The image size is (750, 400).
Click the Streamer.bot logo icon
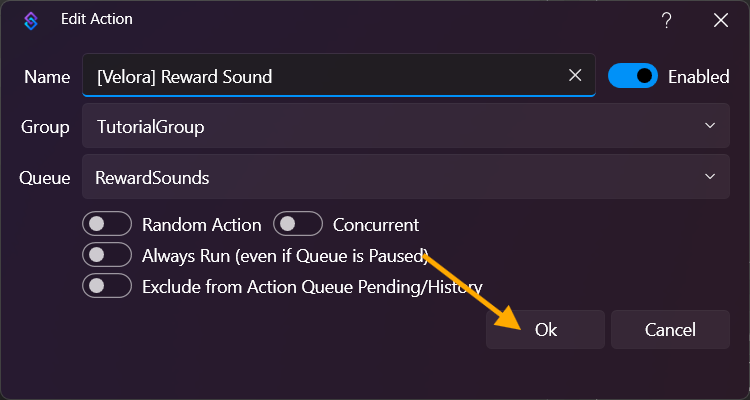point(31,19)
